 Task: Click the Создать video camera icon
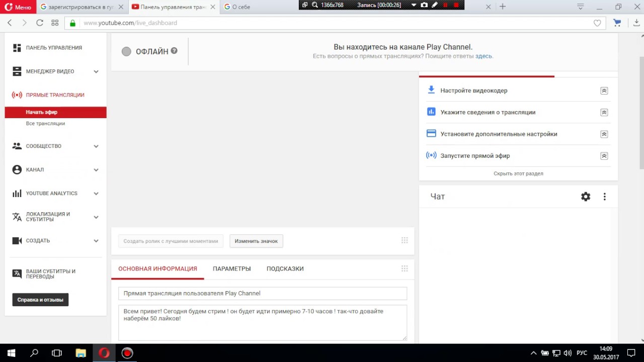pos(17,241)
